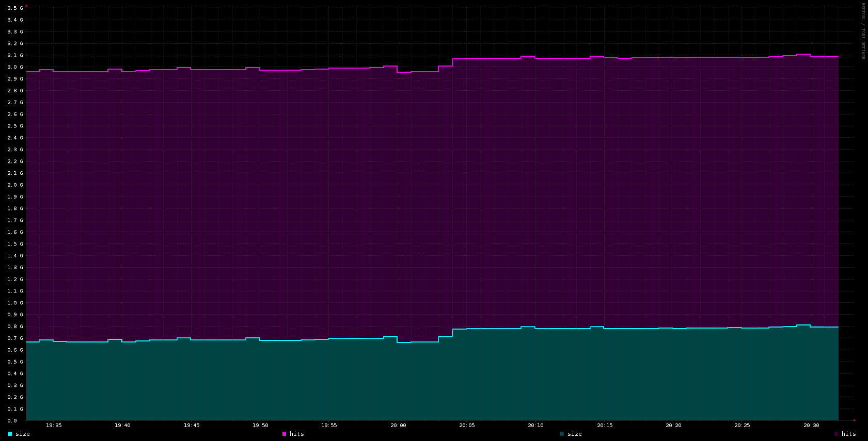Select the 20:30 time axis label
868x441 pixels.
click(811, 426)
